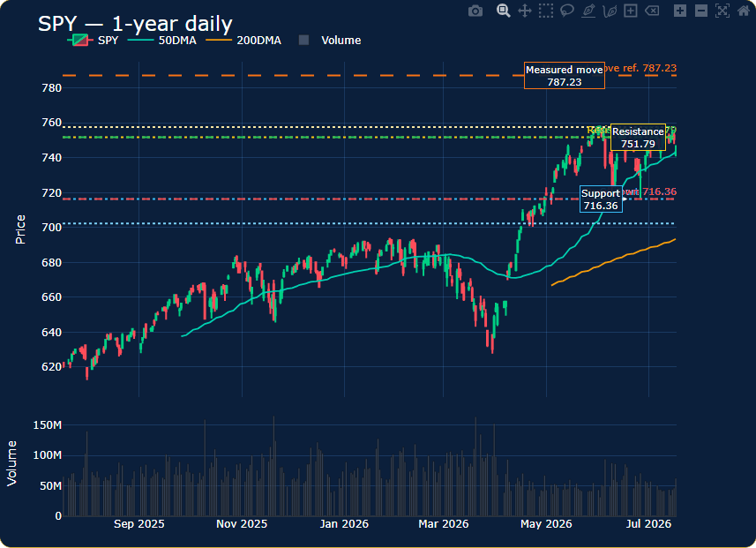Click the 700 price axis tick
The image size is (756, 548).
click(51, 227)
